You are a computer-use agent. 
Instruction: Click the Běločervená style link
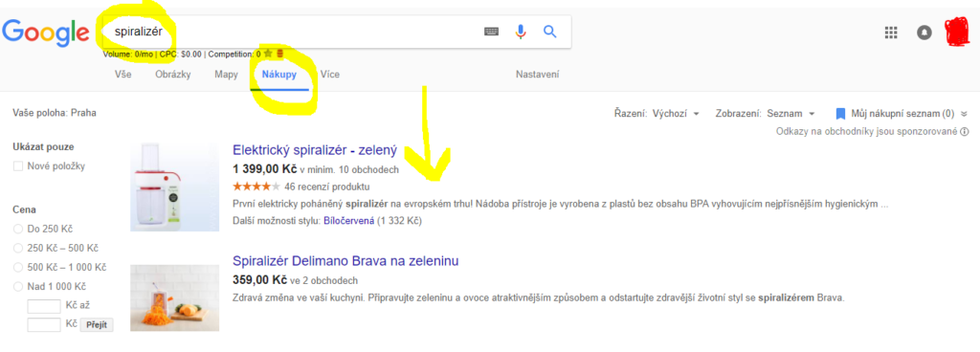click(348, 221)
